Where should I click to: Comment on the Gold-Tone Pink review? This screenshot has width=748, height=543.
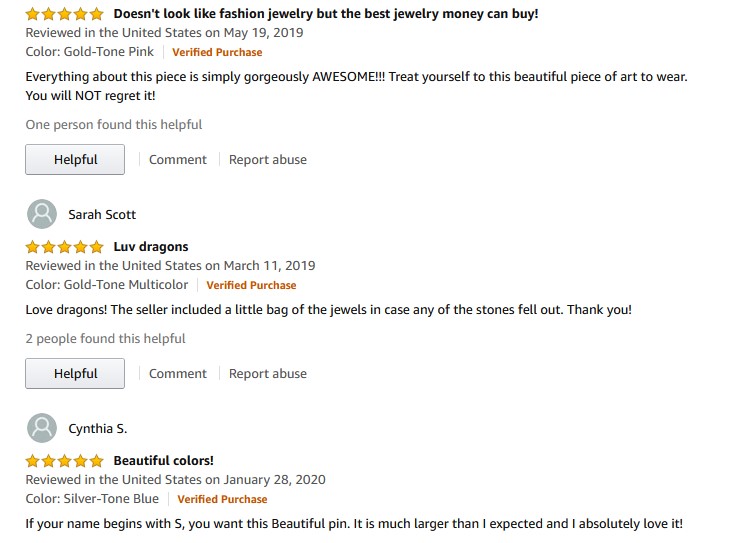tap(178, 160)
